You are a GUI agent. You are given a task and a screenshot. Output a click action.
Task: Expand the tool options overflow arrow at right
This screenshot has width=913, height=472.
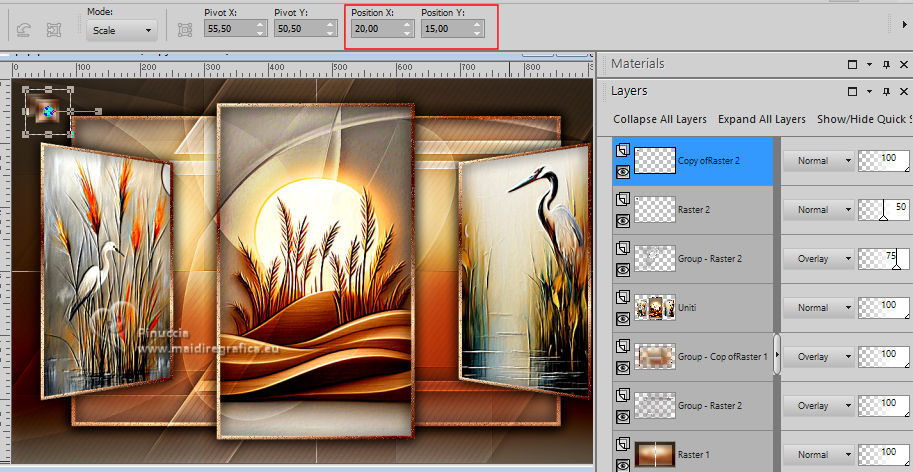(904, 24)
